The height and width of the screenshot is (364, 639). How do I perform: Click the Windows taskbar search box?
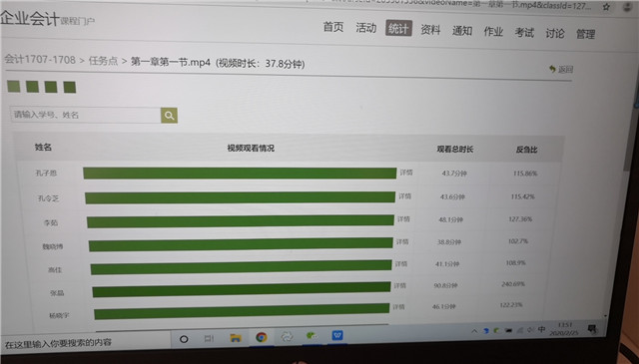(85, 342)
